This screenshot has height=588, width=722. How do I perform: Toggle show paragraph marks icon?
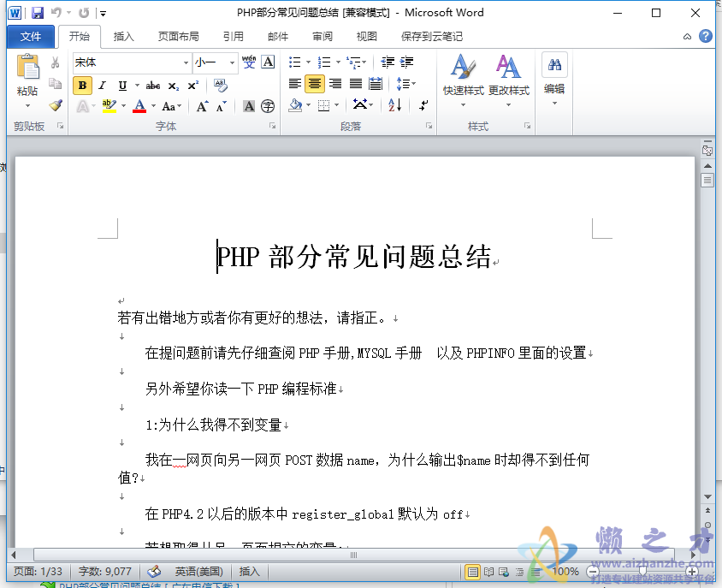423,105
